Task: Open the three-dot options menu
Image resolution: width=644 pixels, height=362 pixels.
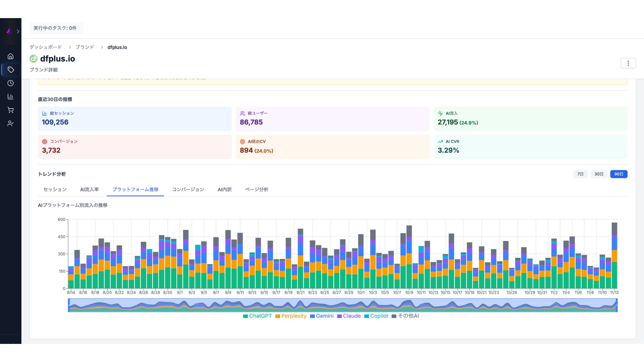Action: click(628, 63)
